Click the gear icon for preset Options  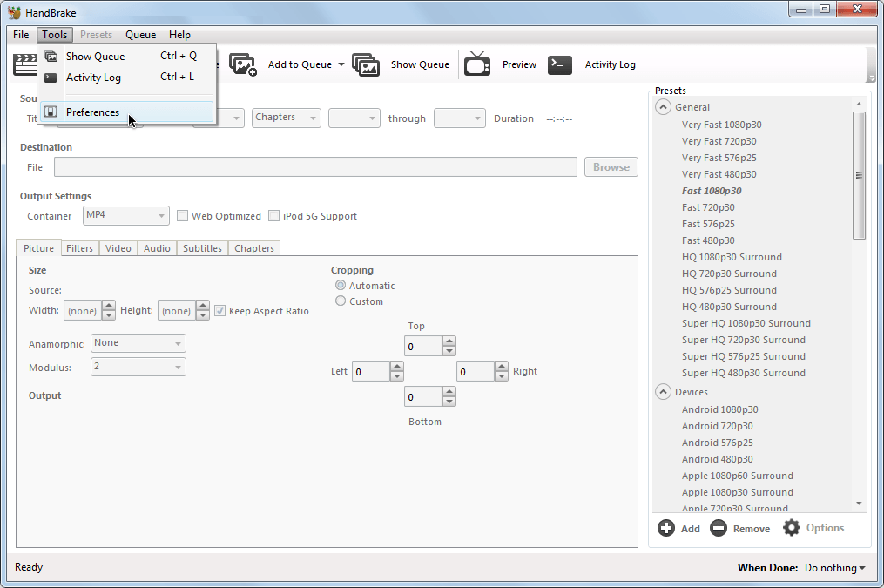pos(791,528)
